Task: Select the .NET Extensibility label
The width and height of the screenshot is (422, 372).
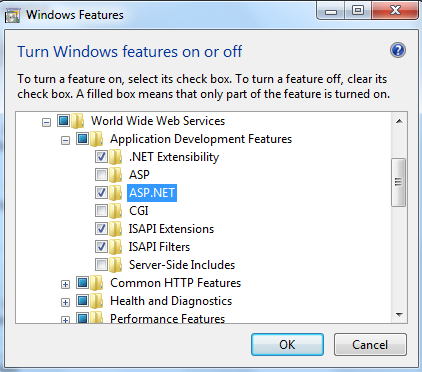Action: tap(174, 157)
